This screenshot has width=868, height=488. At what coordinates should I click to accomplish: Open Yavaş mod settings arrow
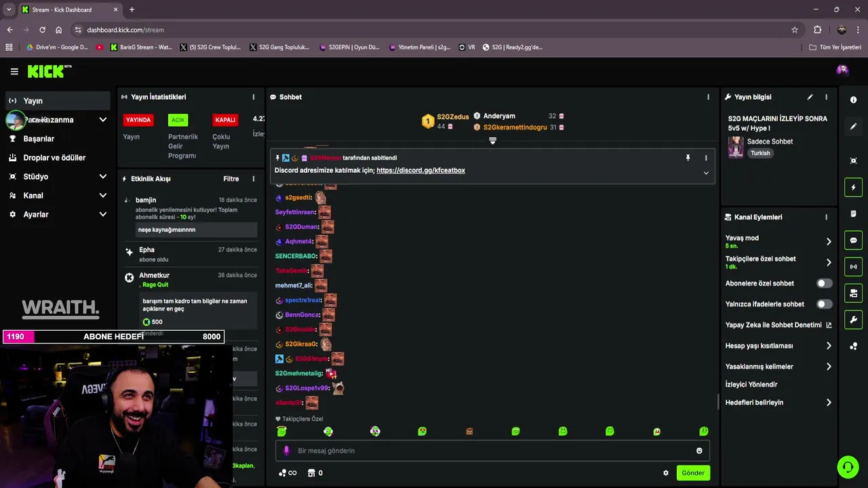pyautogui.click(x=828, y=241)
